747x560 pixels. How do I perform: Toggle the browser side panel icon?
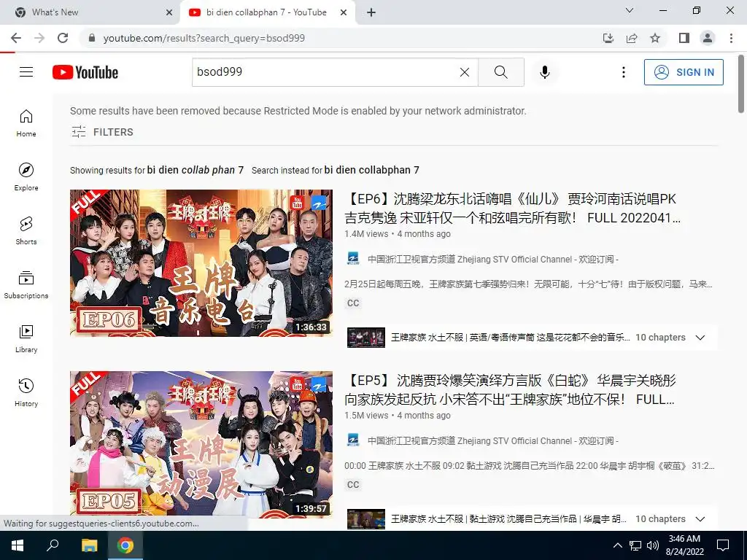[684, 38]
